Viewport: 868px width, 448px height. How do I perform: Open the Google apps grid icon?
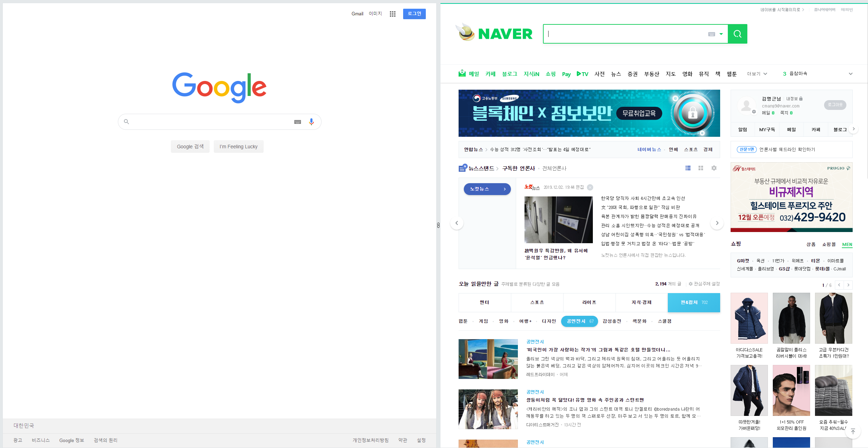393,14
